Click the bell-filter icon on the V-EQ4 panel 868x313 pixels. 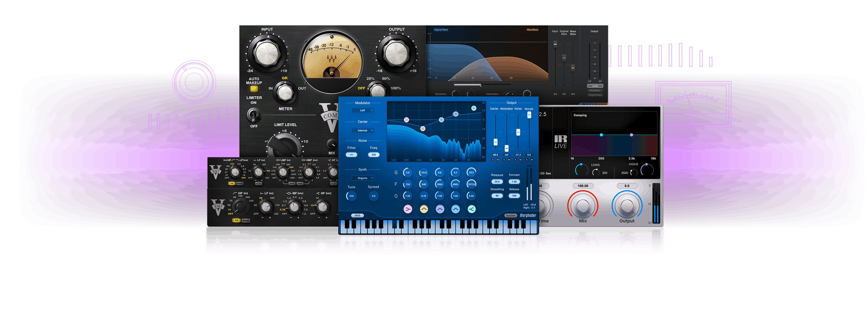point(259,184)
